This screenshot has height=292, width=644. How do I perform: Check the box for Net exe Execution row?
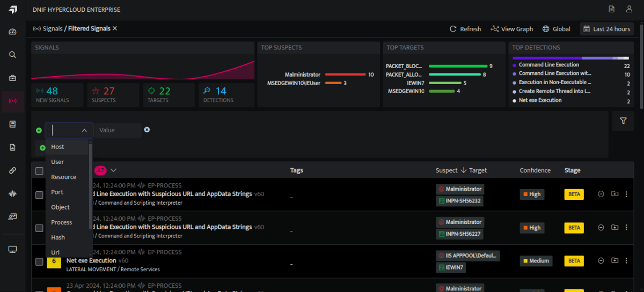[x=39, y=261]
